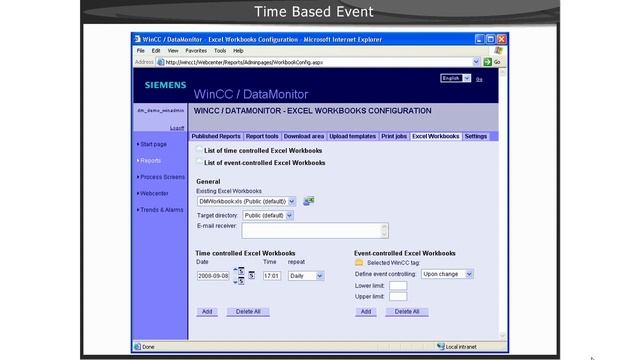
Task: Switch to the Download area tab
Action: [304, 136]
